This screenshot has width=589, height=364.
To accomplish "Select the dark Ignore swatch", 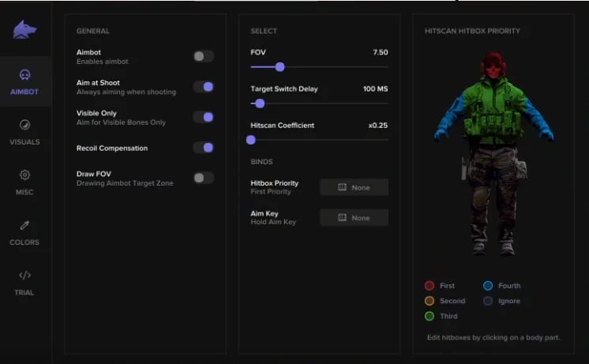I will pos(488,301).
